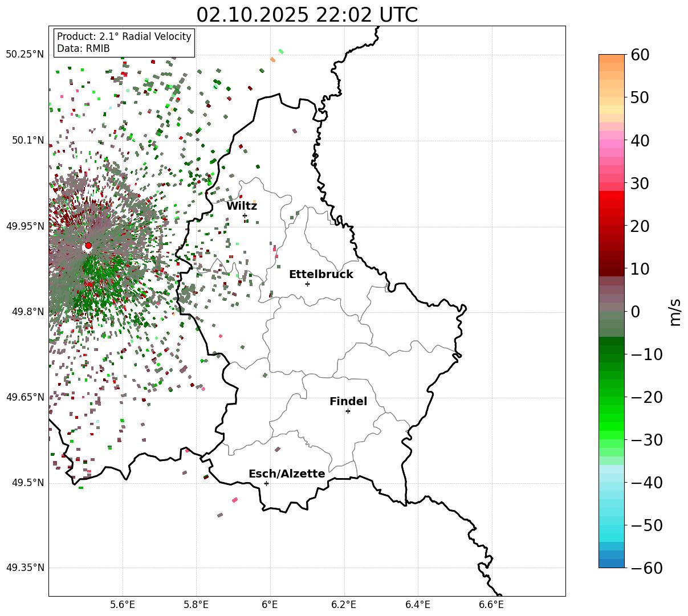The width and height of the screenshot is (688, 616).
Task: Click the cross marker below Esch/Alzette
Action: pos(266,483)
